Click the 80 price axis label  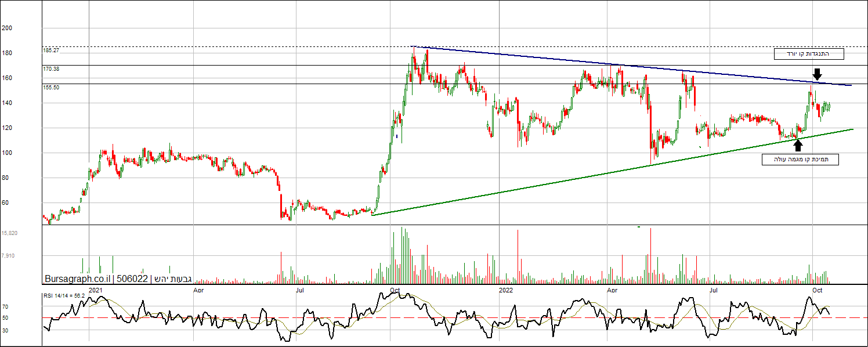5,178
